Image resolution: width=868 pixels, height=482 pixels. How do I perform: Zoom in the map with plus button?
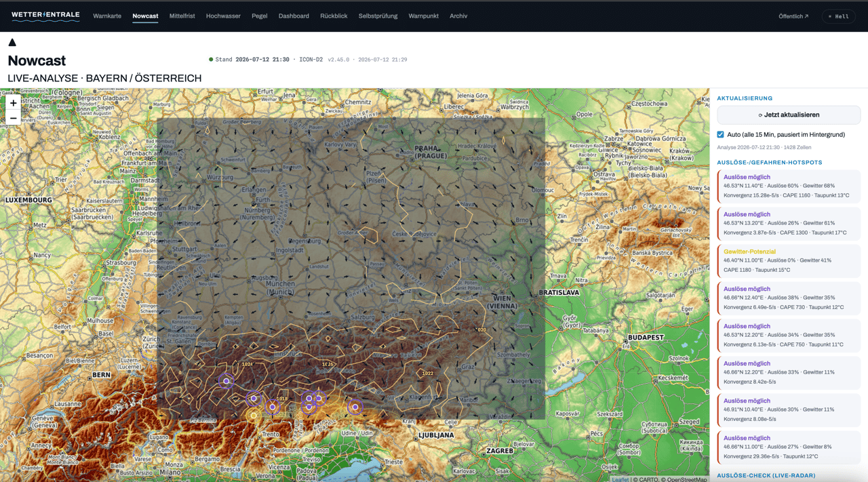point(13,103)
